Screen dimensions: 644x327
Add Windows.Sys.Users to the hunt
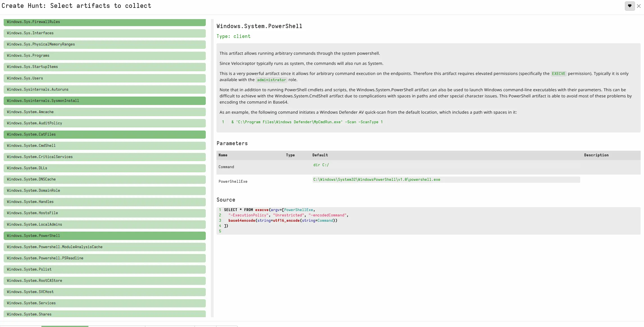[105, 78]
